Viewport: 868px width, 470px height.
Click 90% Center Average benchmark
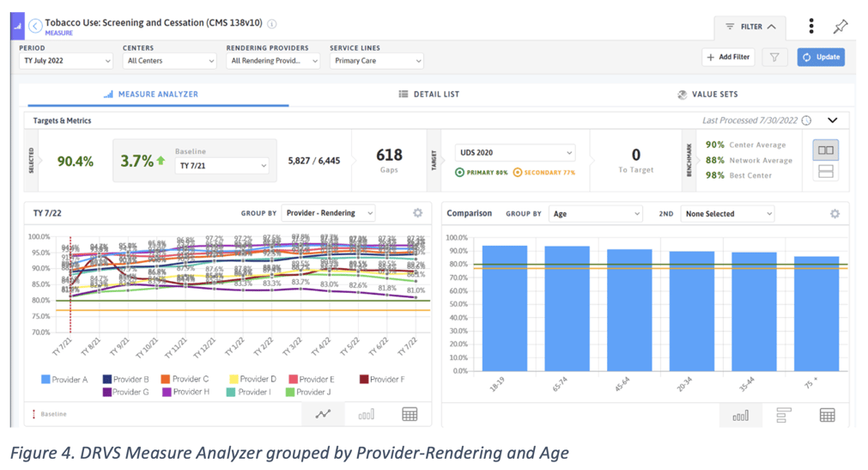(746, 144)
